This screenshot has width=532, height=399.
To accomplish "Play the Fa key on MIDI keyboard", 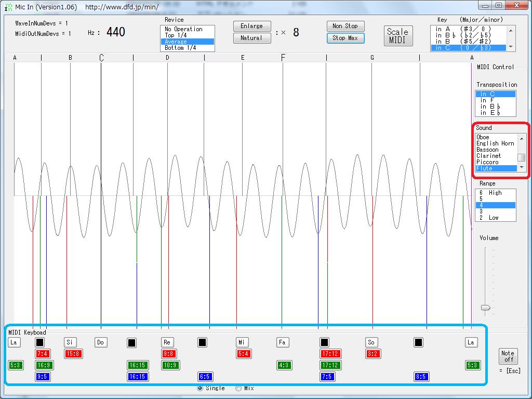I will point(282,342).
